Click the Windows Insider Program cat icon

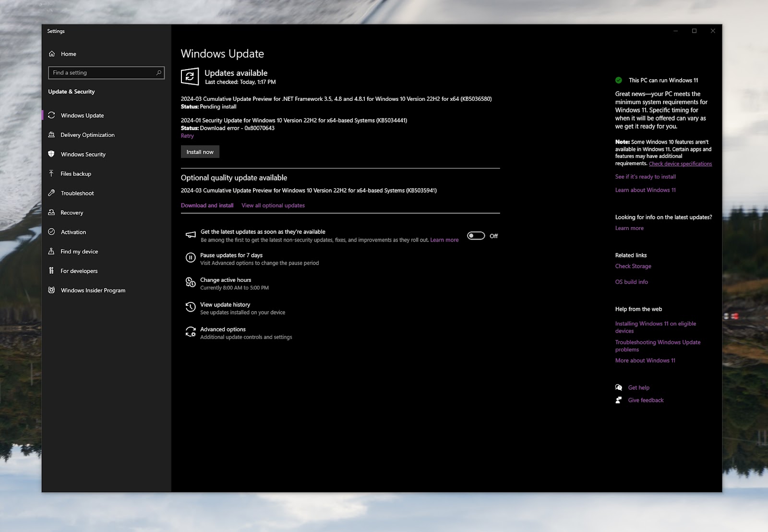click(51, 290)
